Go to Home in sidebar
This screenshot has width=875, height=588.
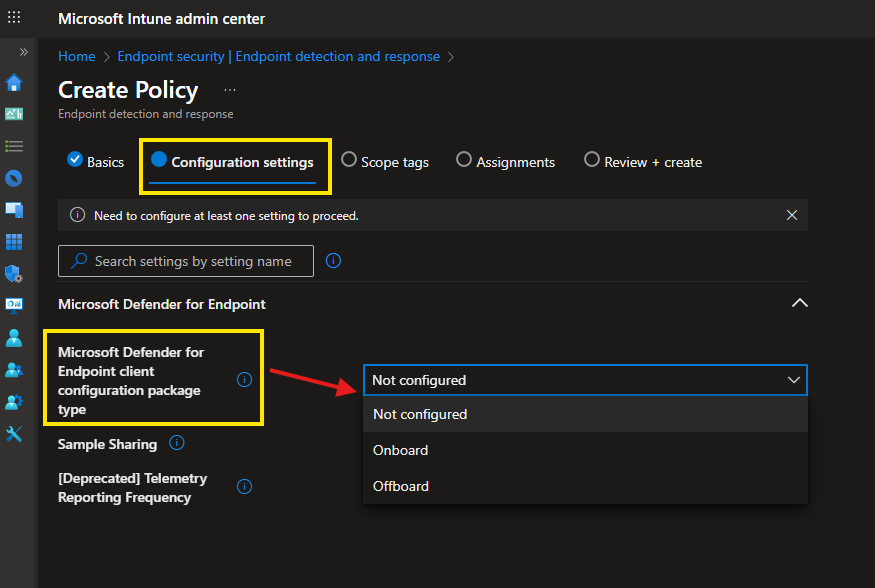[14, 83]
